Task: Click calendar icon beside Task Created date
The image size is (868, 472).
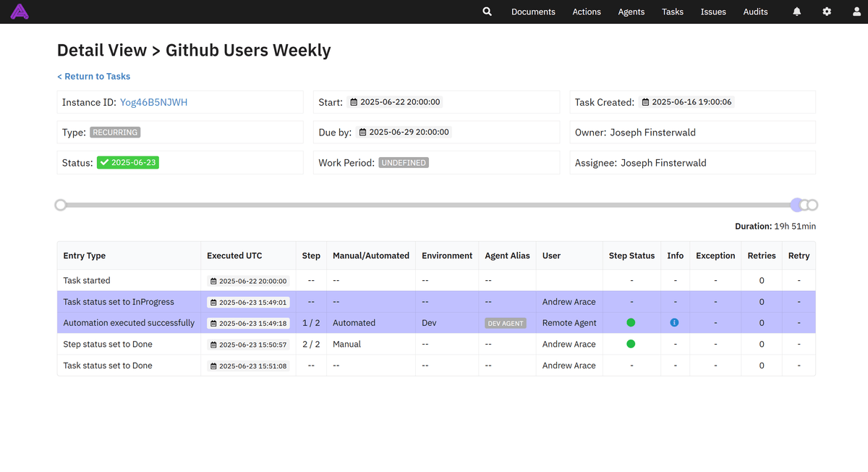Action: point(645,102)
